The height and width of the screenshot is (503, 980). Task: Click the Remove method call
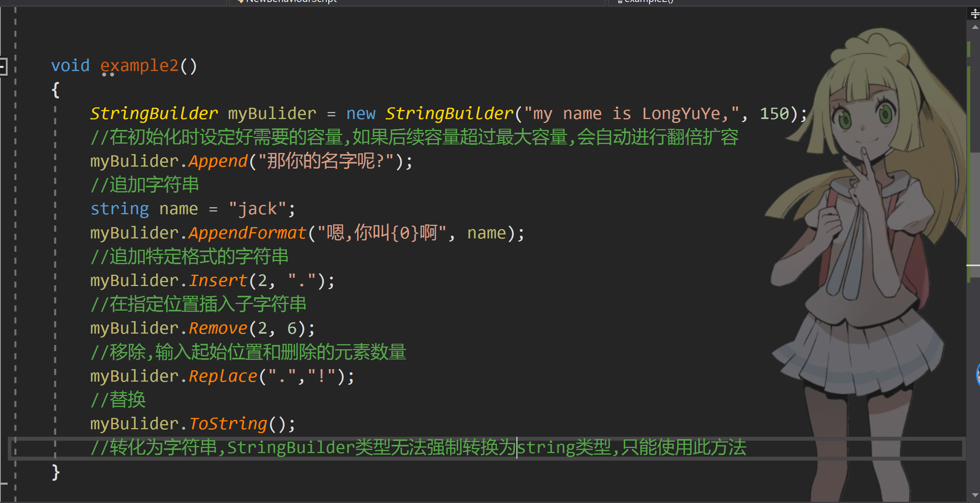tap(218, 328)
